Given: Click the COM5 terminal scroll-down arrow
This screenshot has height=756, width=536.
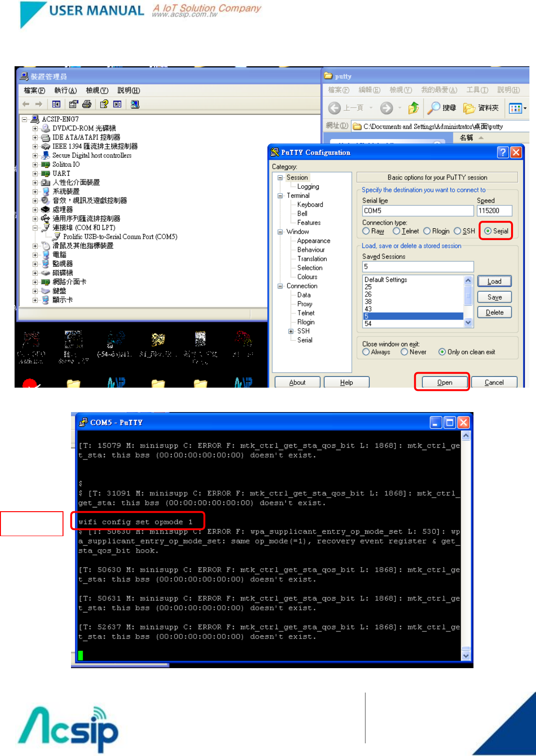Looking at the screenshot, I should (x=466, y=655).
